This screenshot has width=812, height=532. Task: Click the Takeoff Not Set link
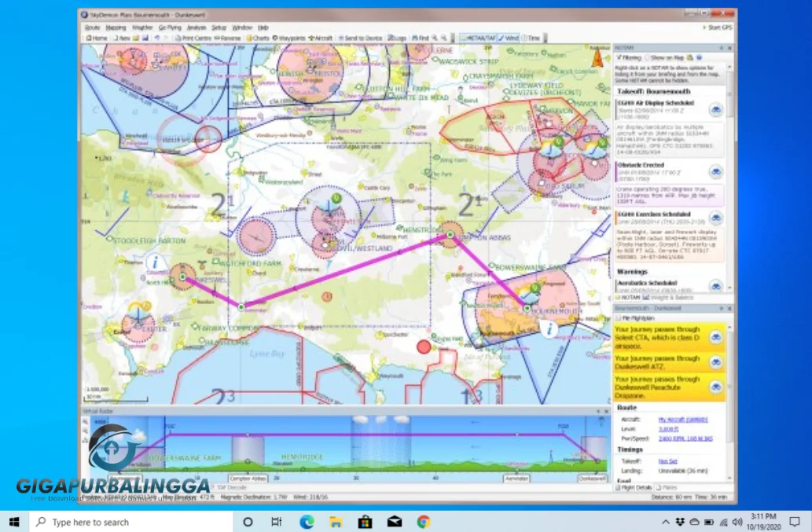click(667, 460)
